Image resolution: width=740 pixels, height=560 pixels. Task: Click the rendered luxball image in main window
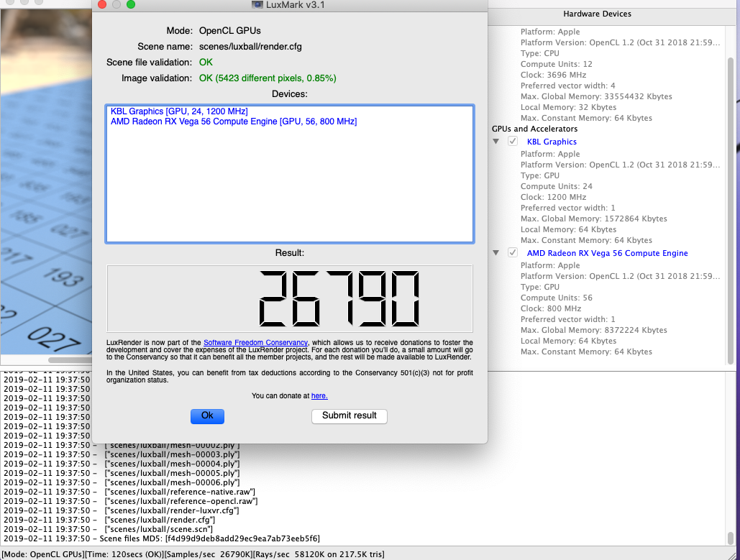coord(46,182)
